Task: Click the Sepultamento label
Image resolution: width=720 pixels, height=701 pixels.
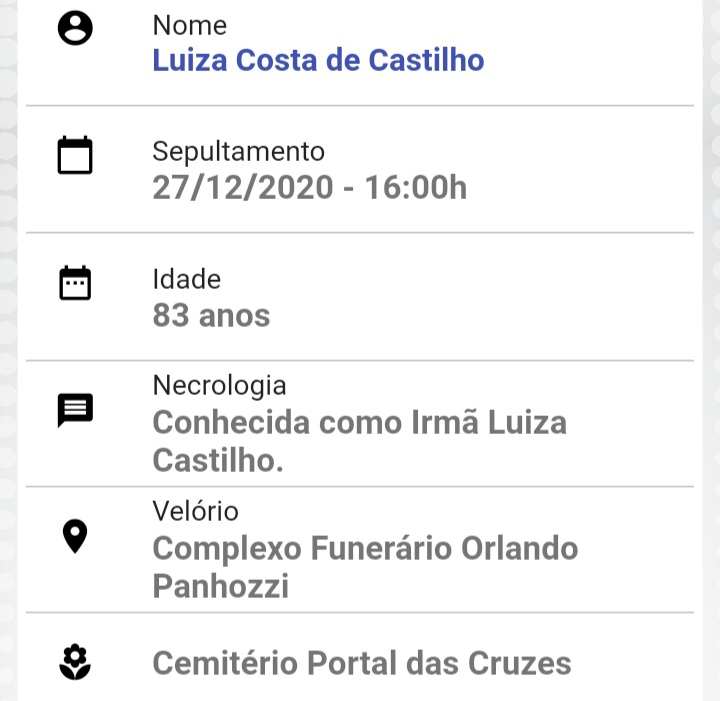Action: [238, 151]
